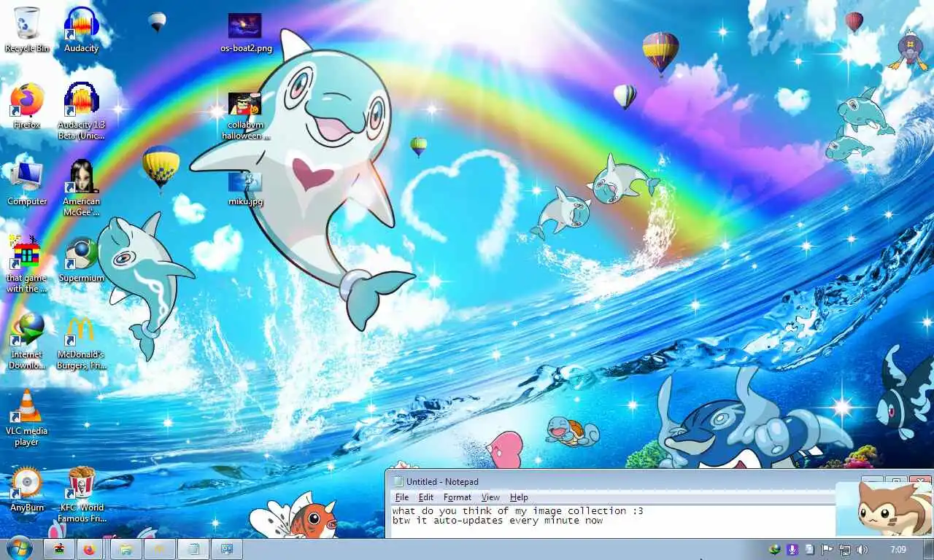Click the 7:09 taskbar clock
This screenshot has width=934, height=560.
898,550
